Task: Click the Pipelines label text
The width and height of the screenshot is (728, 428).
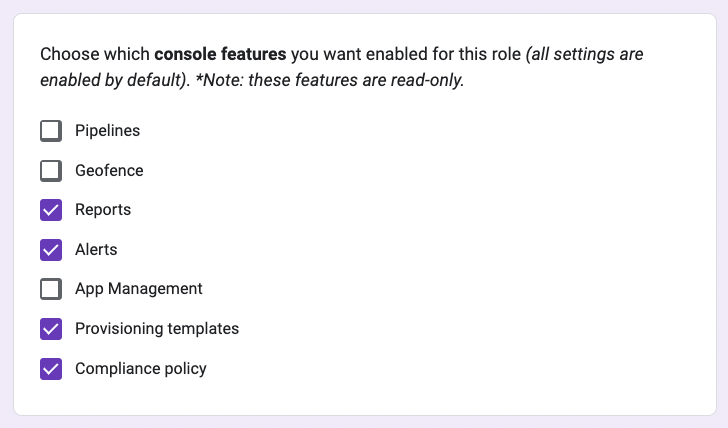Action: pyautogui.click(x=107, y=131)
